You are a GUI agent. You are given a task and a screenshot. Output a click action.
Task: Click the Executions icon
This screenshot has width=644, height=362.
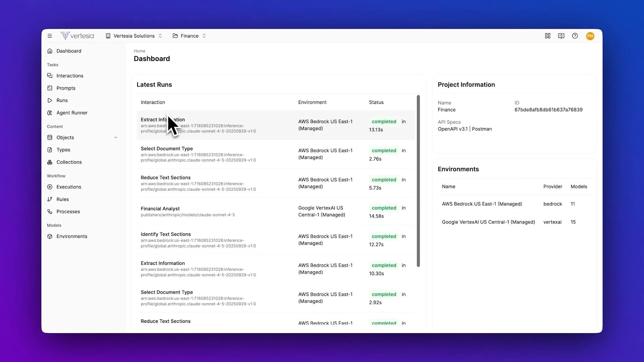click(x=50, y=187)
